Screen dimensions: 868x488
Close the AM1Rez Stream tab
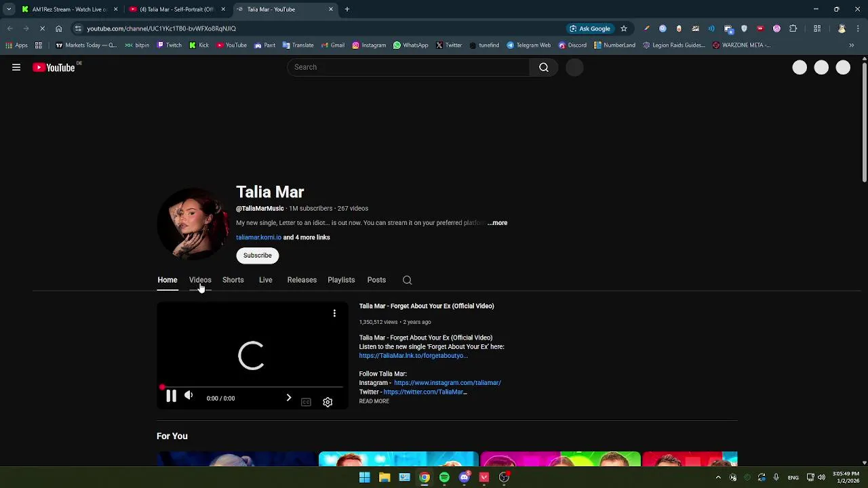pos(115,9)
